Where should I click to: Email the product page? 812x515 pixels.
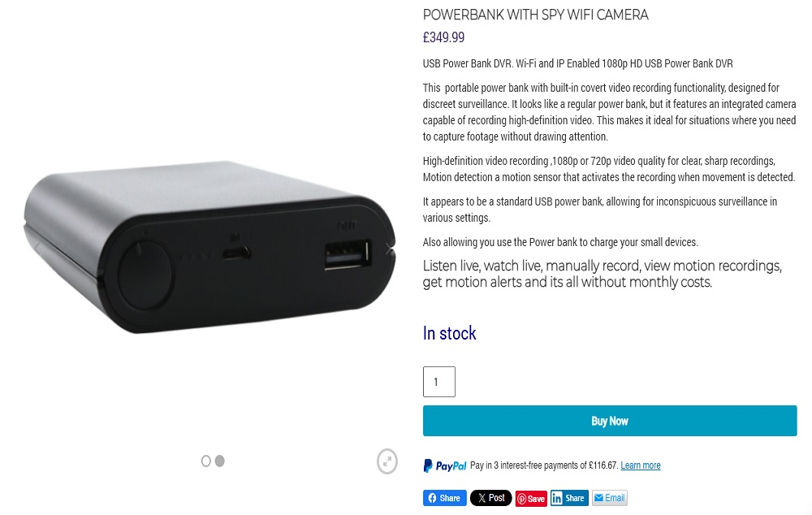[x=610, y=498]
